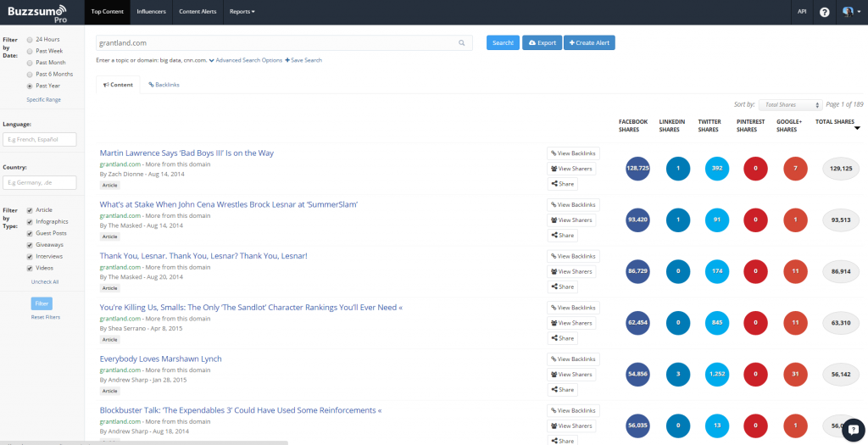Select the 24 Hours date filter
868x445 pixels.
[30, 40]
